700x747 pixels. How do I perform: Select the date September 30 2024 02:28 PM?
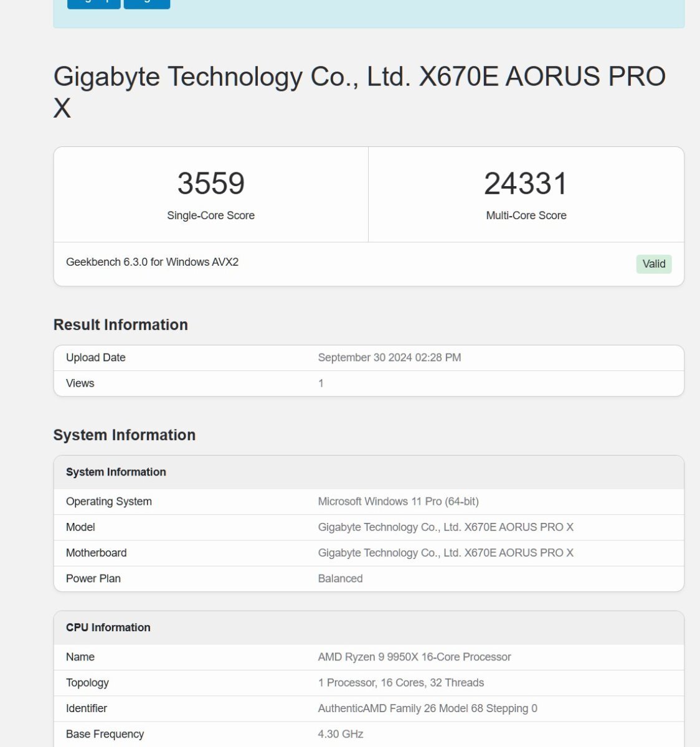389,357
